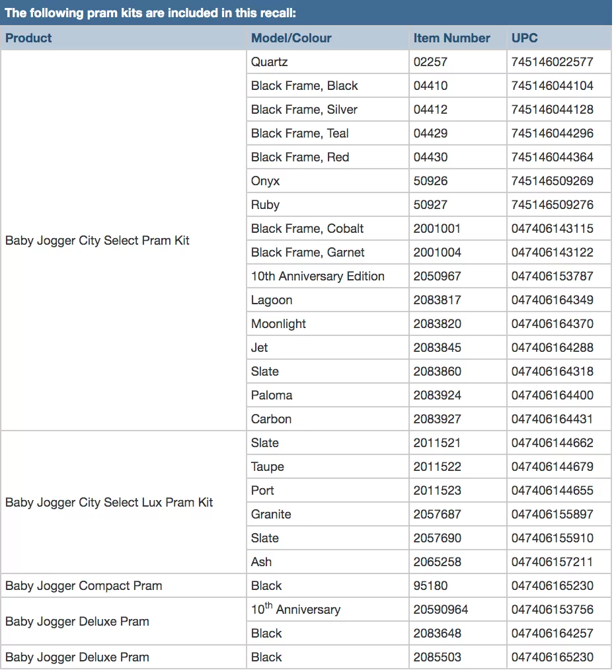
Task: Click the Quartz model cell
Action: 328,62
